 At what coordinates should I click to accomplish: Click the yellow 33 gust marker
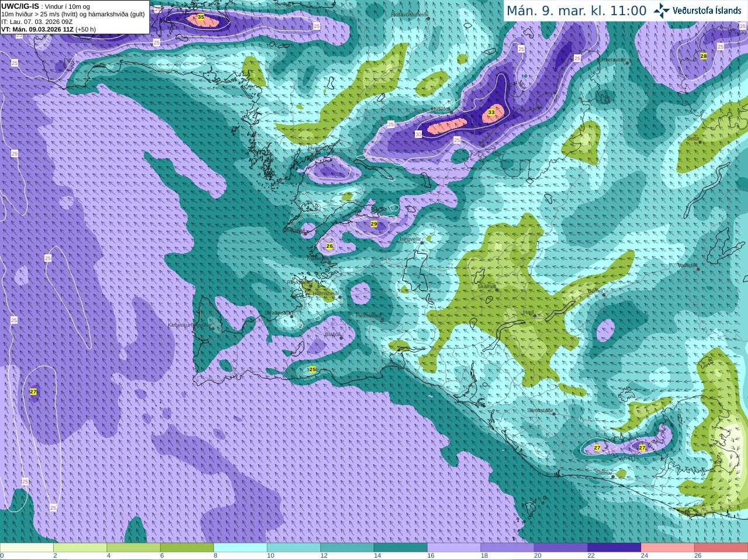[491, 112]
